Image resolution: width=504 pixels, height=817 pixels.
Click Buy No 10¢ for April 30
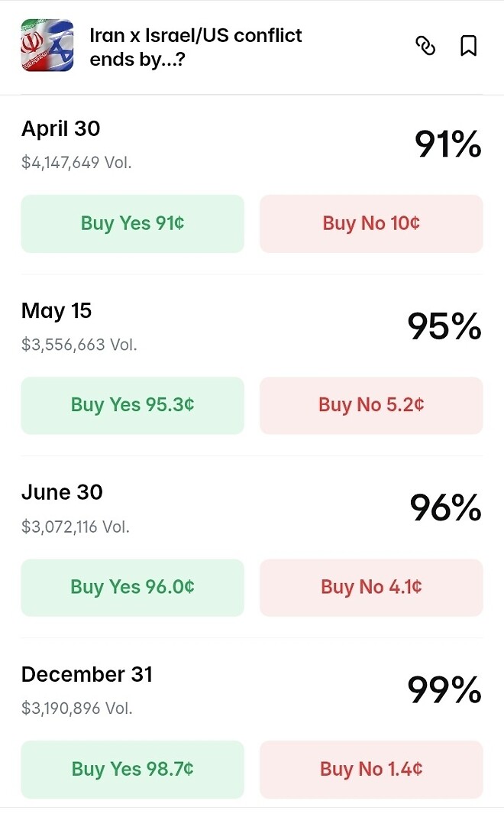pos(371,223)
